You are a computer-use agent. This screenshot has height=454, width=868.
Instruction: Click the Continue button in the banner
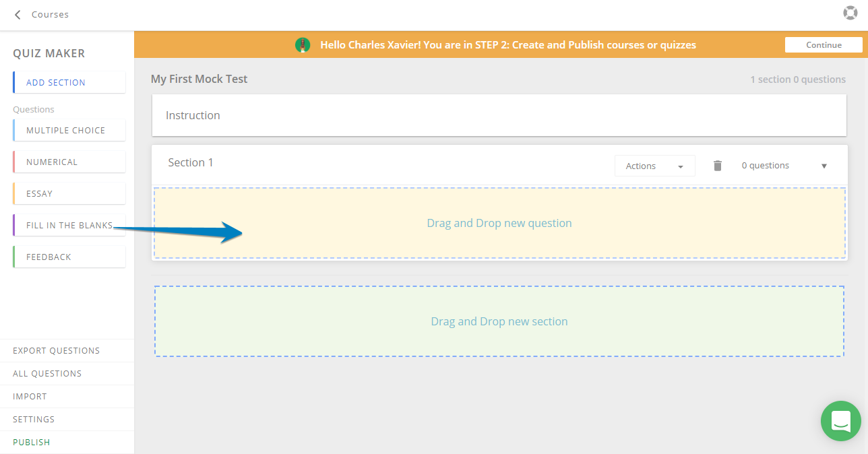824,45
